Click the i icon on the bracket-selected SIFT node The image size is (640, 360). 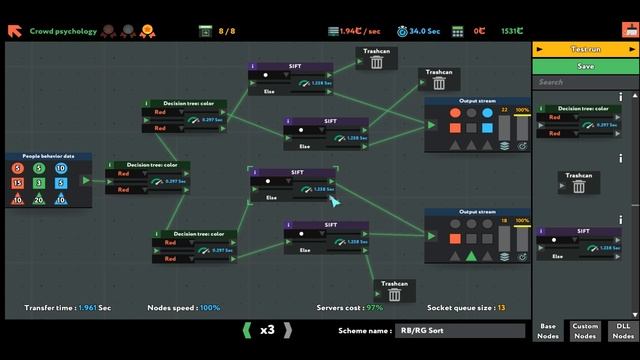click(x=255, y=172)
